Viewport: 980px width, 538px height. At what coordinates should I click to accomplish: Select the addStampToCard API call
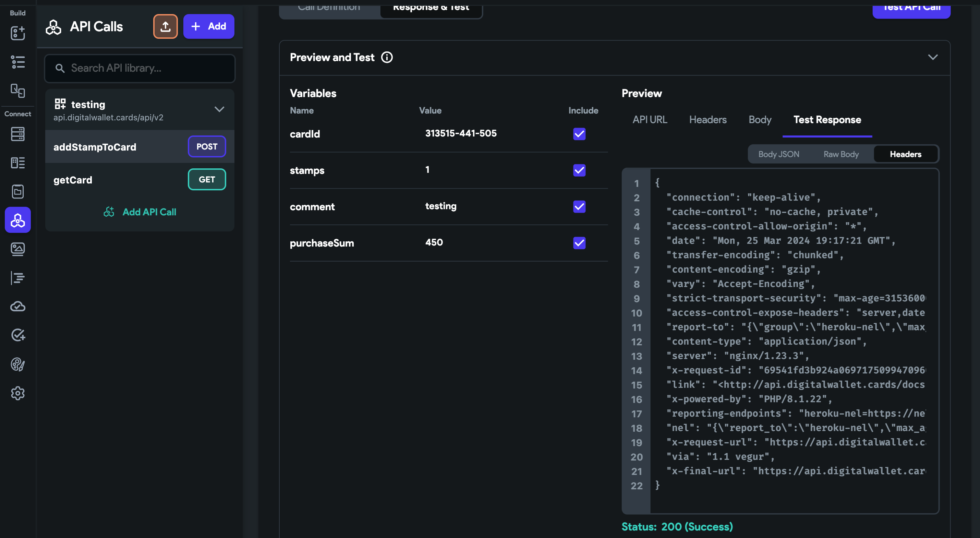pos(140,146)
